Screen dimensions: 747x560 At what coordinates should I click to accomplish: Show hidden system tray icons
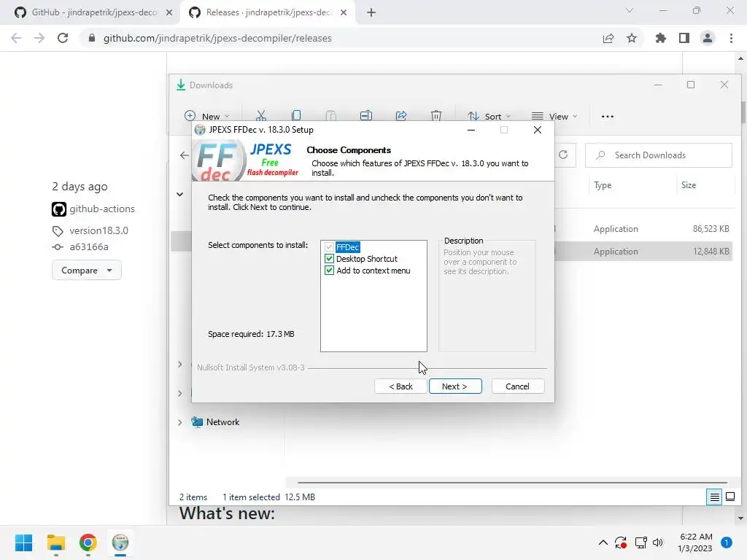(603, 542)
